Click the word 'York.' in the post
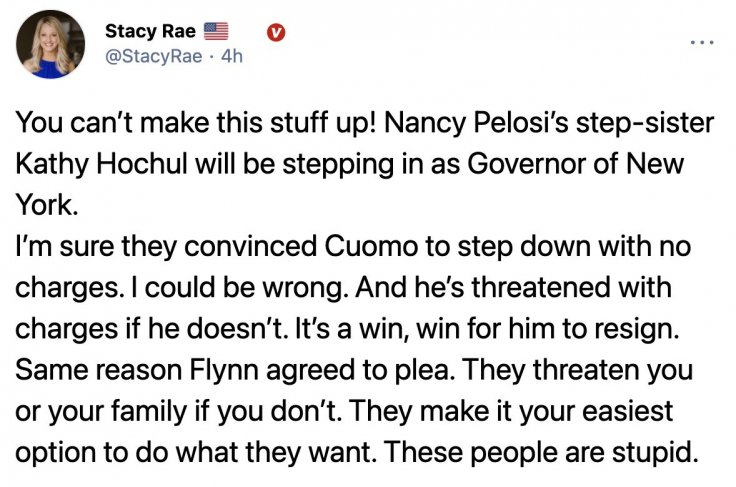This screenshot has height=487, width=736. pyautogui.click(x=46, y=205)
